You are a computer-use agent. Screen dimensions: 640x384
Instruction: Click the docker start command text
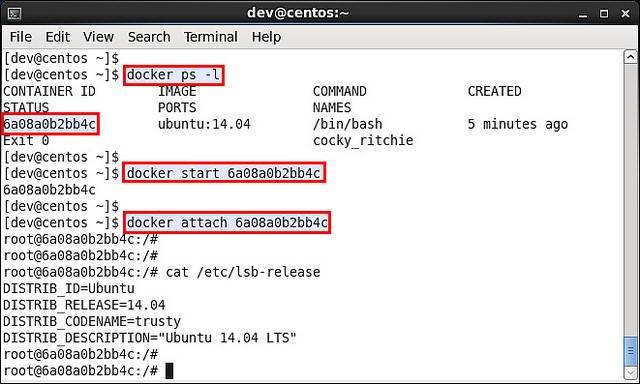tap(224, 173)
